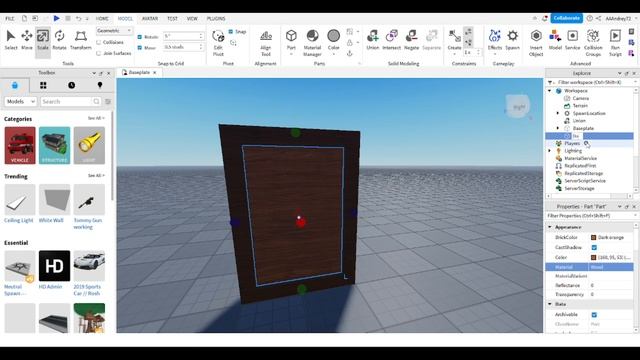Select the Vehicle category thumbnail
Viewport: 640px width, 360px height.
tap(20, 145)
